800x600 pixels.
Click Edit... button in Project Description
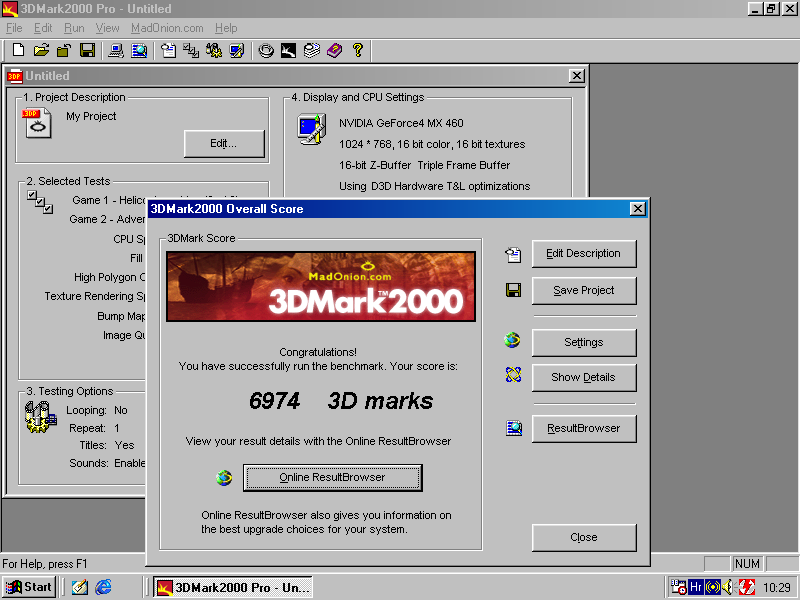(x=224, y=143)
